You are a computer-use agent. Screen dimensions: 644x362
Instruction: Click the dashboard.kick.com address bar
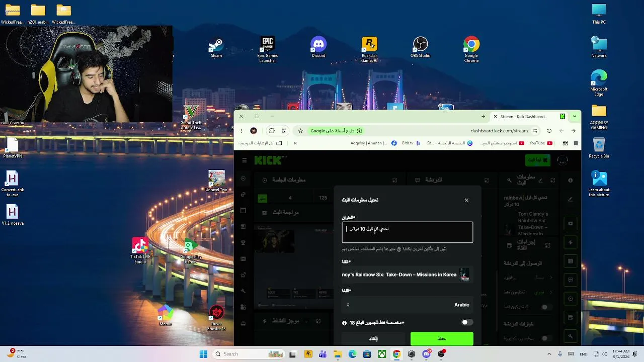[x=499, y=131]
